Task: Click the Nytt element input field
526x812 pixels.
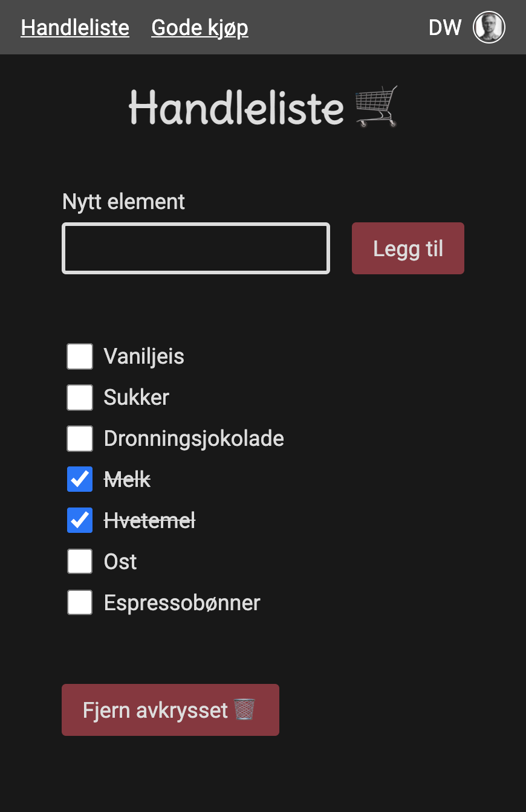Action: [x=195, y=248]
